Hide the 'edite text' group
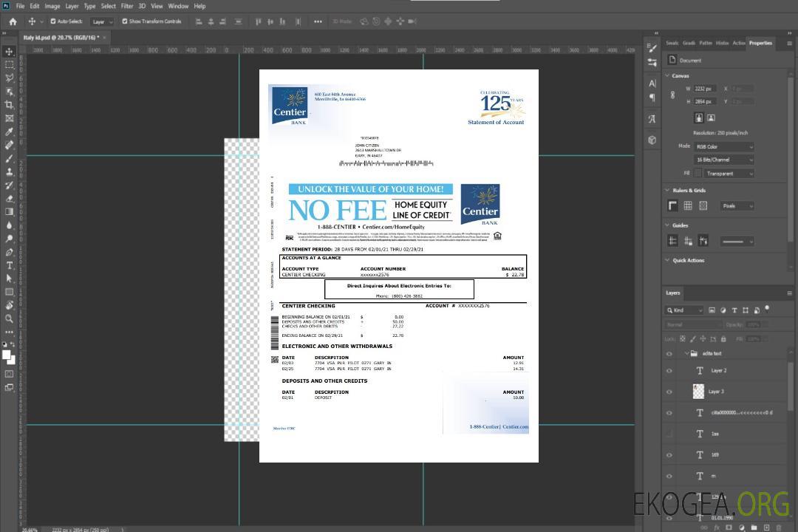This screenshot has width=798, height=532. [669, 354]
